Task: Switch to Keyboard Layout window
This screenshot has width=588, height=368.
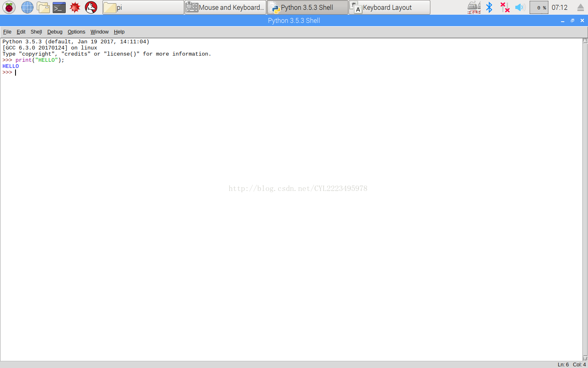Action: [x=390, y=7]
